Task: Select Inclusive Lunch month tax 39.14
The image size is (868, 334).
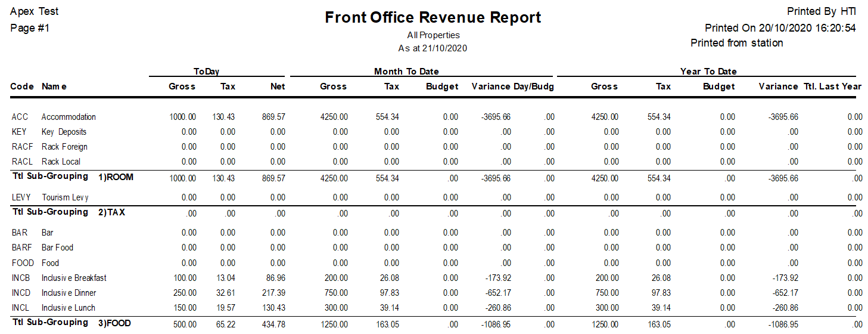Action: [x=389, y=308]
